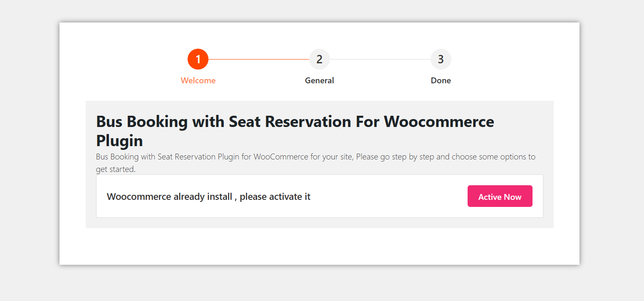Viewport: 644px width, 301px height.
Task: Click the gray line between steps 2 and 3
Action: [x=380, y=59]
